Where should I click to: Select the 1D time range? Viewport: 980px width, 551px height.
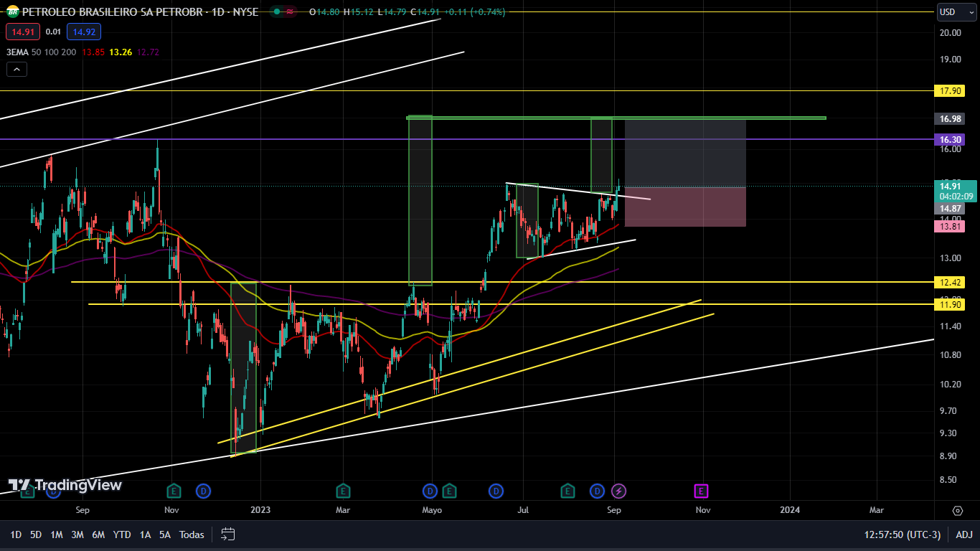tap(16, 534)
